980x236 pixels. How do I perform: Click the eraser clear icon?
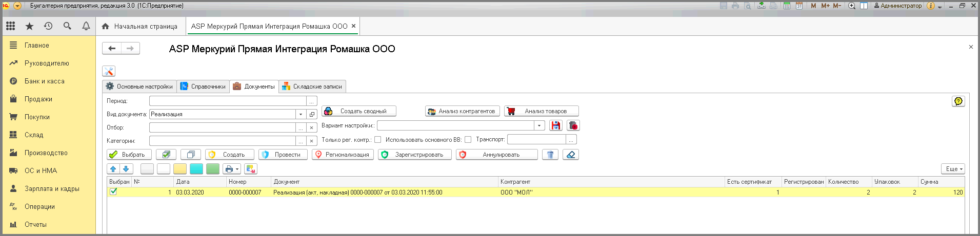571,155
